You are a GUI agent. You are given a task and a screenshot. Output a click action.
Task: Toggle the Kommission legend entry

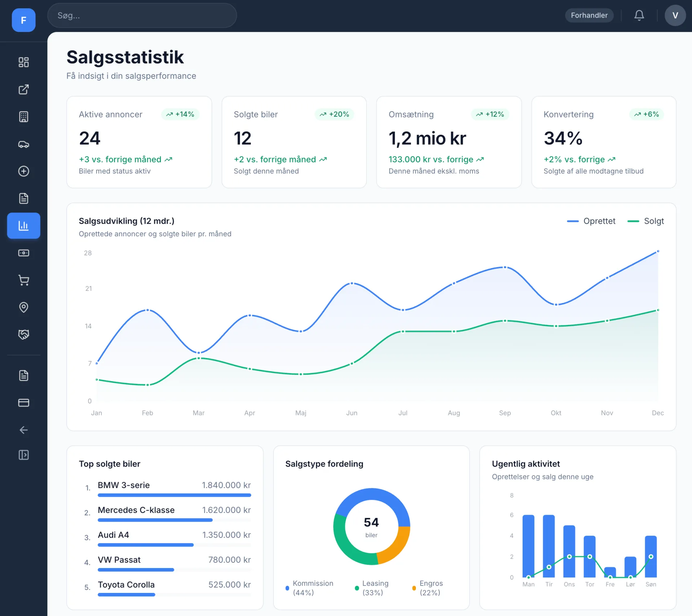(x=310, y=588)
